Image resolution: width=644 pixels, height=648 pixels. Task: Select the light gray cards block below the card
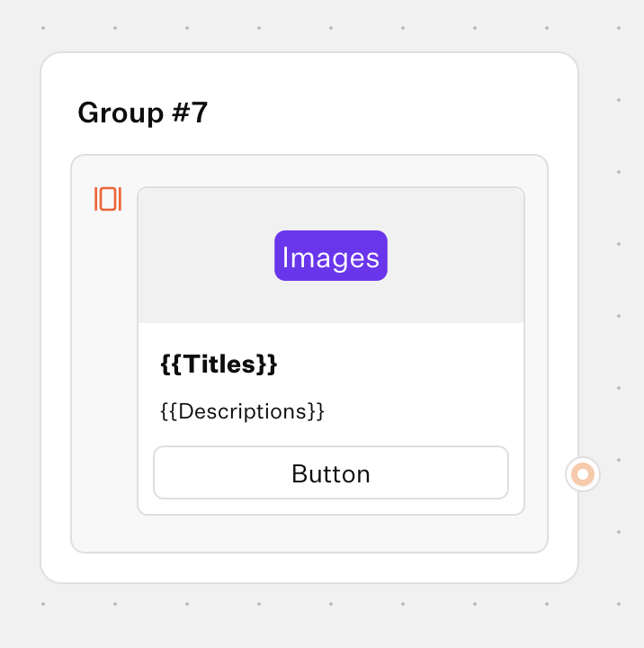point(309,534)
